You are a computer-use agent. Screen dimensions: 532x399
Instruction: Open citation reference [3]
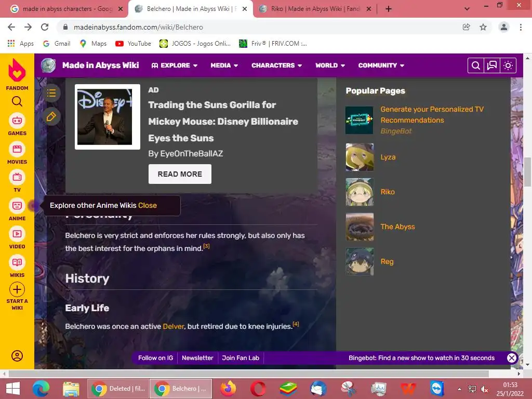pyautogui.click(x=206, y=246)
